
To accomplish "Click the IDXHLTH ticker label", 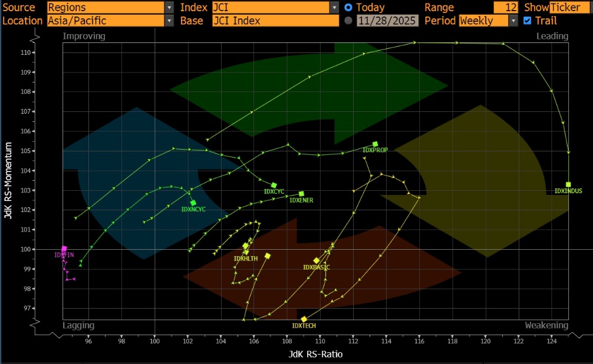I will pyautogui.click(x=246, y=259).
